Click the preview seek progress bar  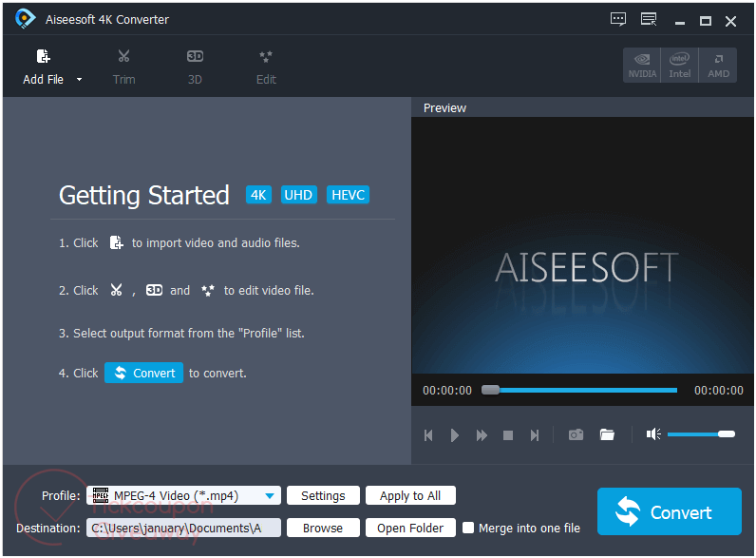point(579,390)
